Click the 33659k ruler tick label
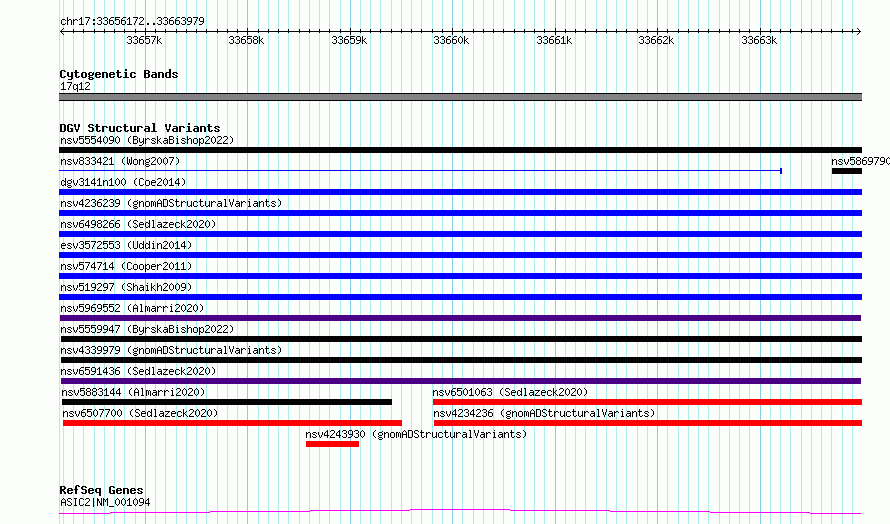890x524 pixels. pyautogui.click(x=349, y=40)
